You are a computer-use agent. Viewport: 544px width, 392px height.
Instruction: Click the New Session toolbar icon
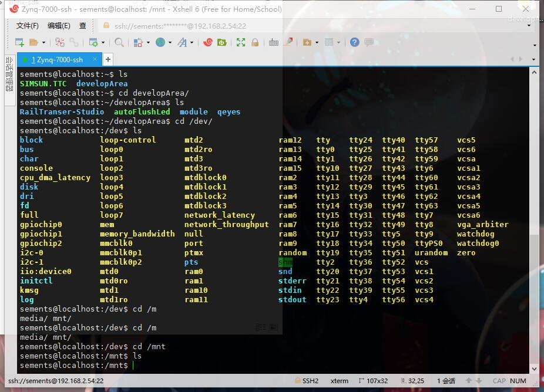coord(20,42)
